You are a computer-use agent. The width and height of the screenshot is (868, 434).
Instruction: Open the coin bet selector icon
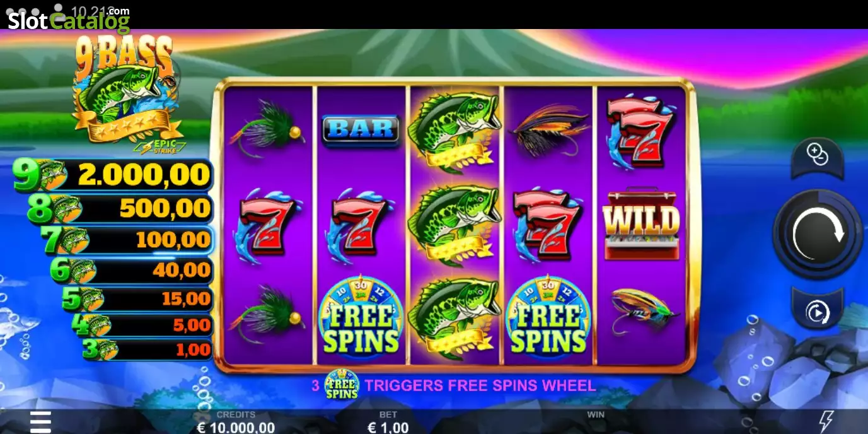818,155
